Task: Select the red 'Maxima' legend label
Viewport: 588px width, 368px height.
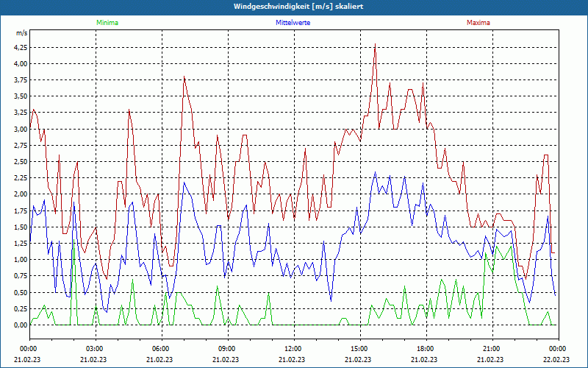Action: coord(478,23)
